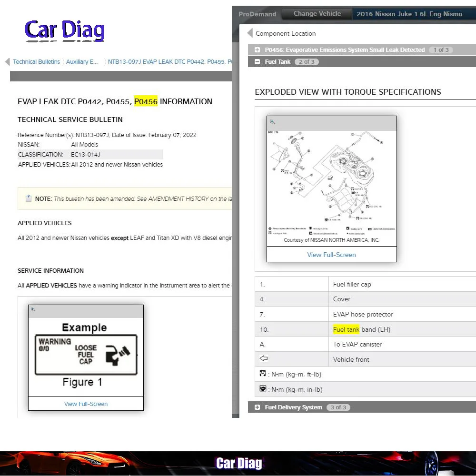Open the fuel tank diagram full-screen link

tap(331, 255)
